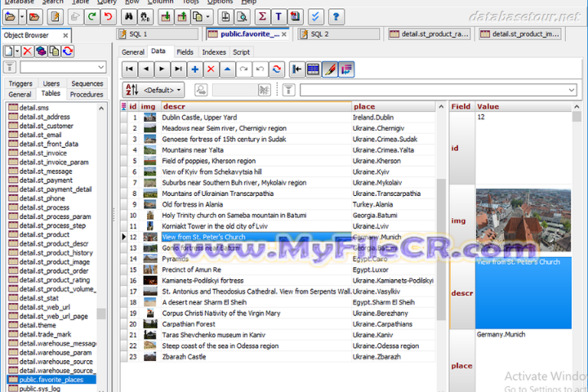
Task: Click the Import data green arrow icon
Action: point(165,17)
